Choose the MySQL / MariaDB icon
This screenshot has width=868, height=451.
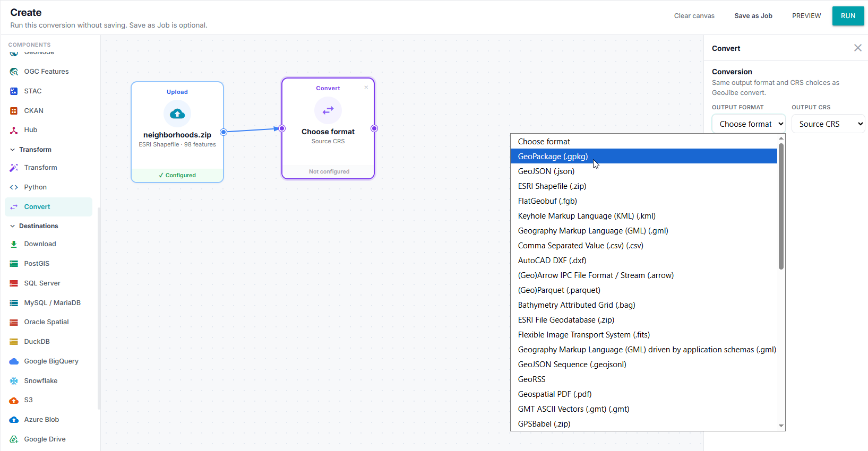point(14,303)
